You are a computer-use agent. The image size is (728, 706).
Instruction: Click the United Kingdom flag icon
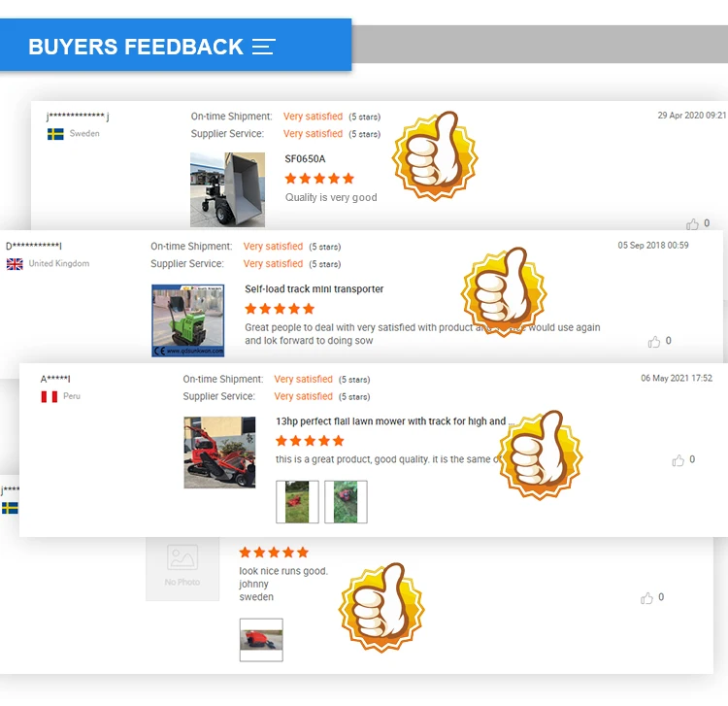coord(15,264)
